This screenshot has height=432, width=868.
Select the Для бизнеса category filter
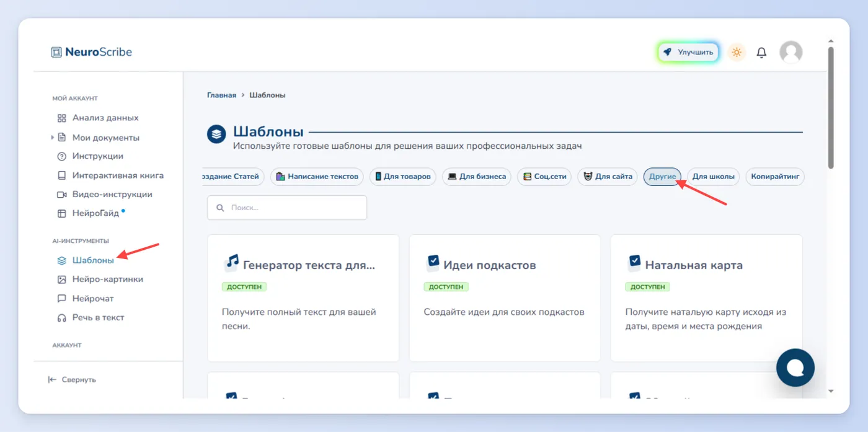[477, 177]
